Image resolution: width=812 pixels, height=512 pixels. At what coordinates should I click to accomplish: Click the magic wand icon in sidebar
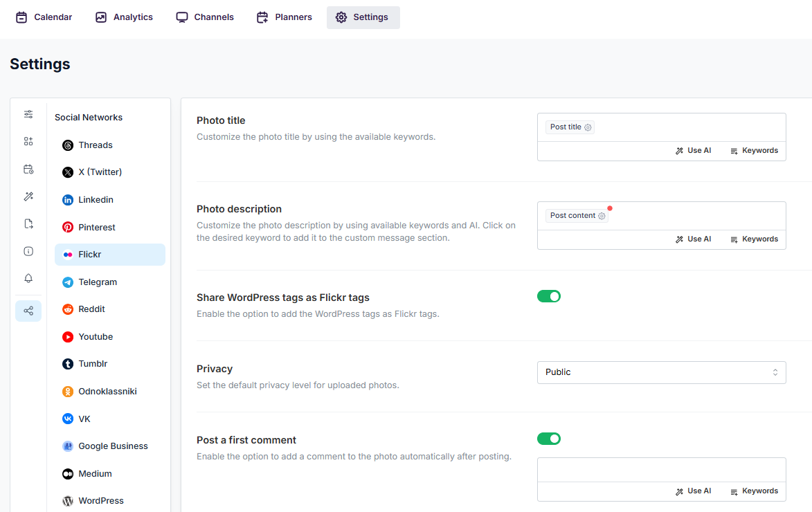[x=28, y=196]
